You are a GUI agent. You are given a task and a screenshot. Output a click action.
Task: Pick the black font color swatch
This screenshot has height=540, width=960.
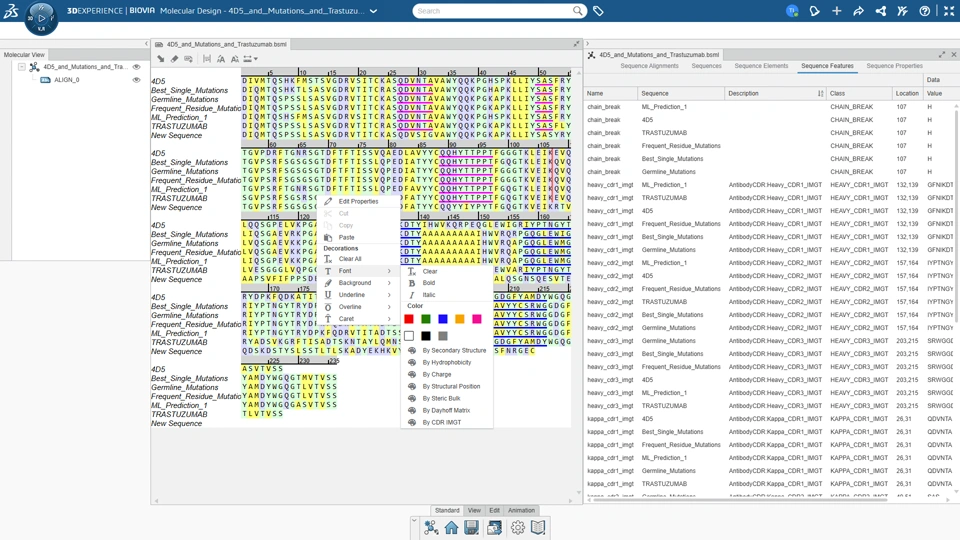426,336
